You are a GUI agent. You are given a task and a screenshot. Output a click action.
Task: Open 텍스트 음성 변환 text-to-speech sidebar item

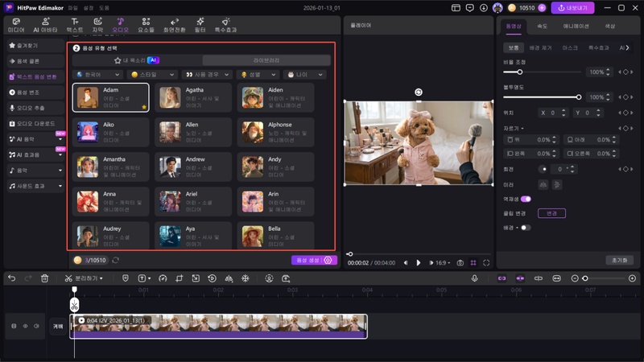point(35,76)
